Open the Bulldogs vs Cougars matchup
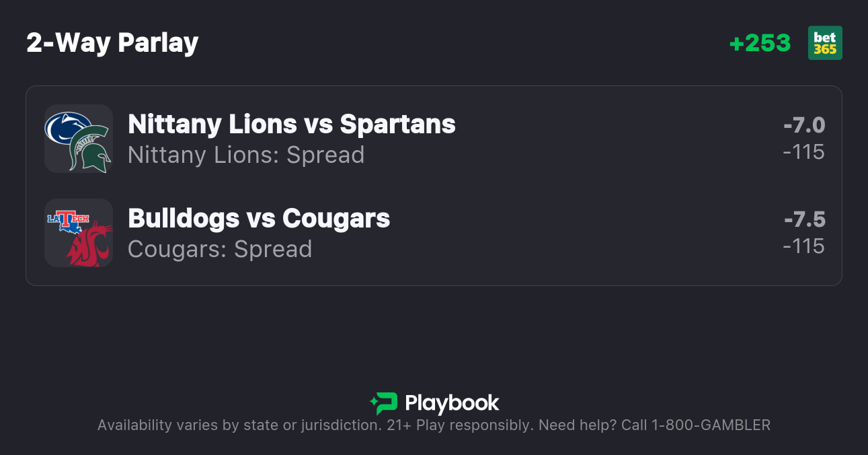 tap(259, 218)
